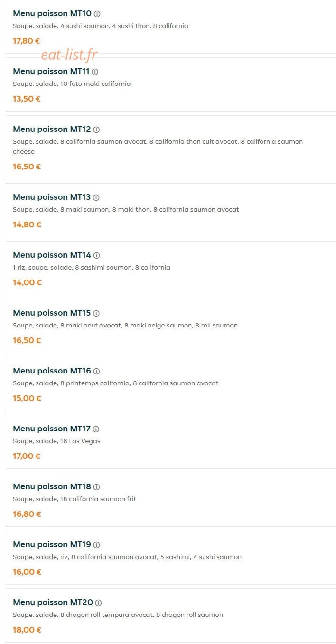Screen dimensions: 336x644
Task: Click the '18 california saumon frit' description
Action: tap(98, 499)
